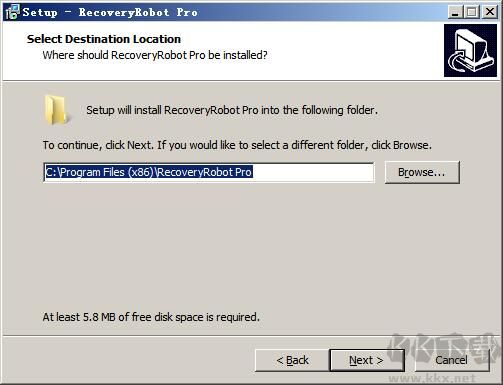Viewport: 503px width, 385px height.
Task: Click the yellow folder icon
Action: pos(56,110)
